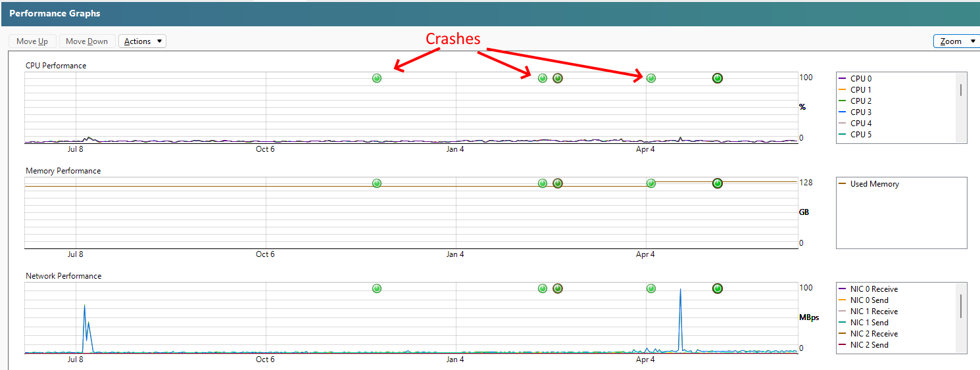
Task: Click the CPU Performance graph title
Action: [56, 66]
